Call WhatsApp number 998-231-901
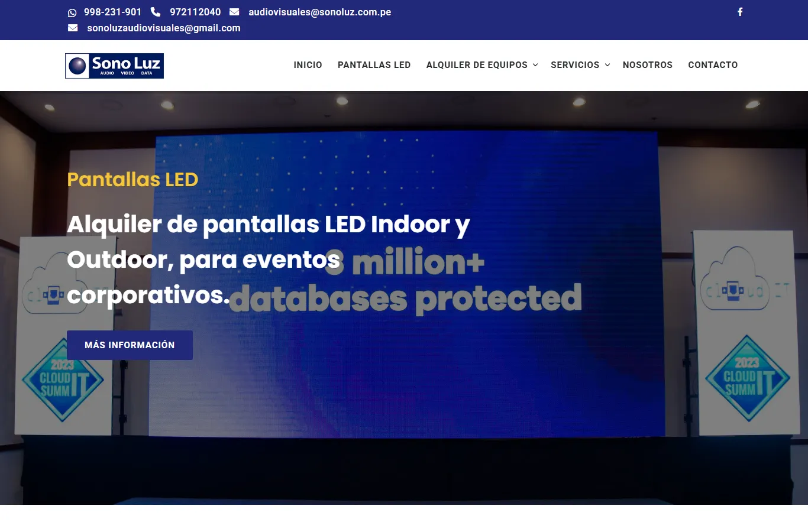The image size is (808, 532). [x=112, y=12]
